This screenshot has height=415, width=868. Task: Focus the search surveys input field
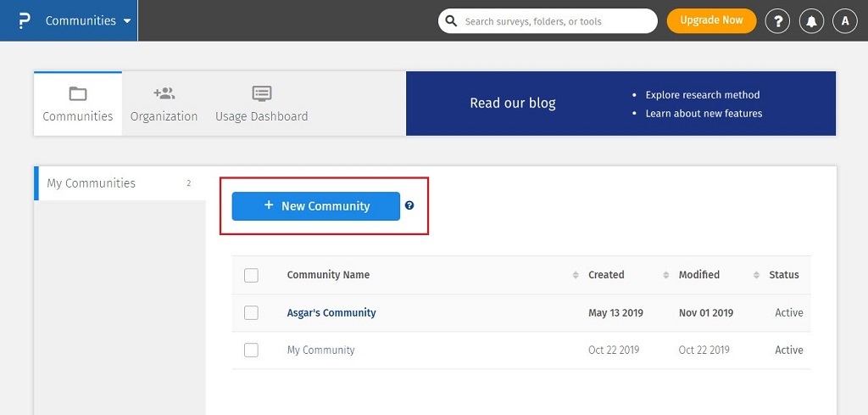pyautogui.click(x=555, y=21)
